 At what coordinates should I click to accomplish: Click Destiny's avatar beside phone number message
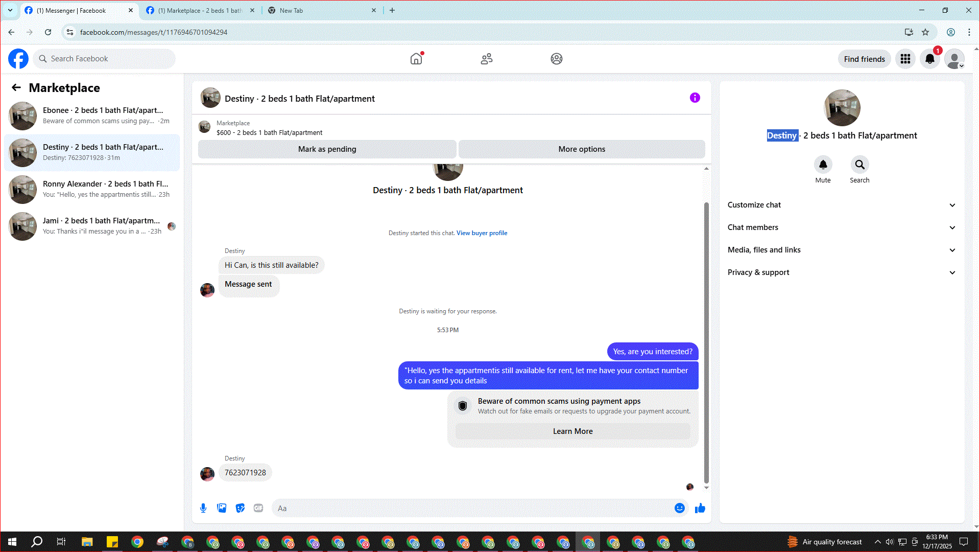[x=207, y=474]
